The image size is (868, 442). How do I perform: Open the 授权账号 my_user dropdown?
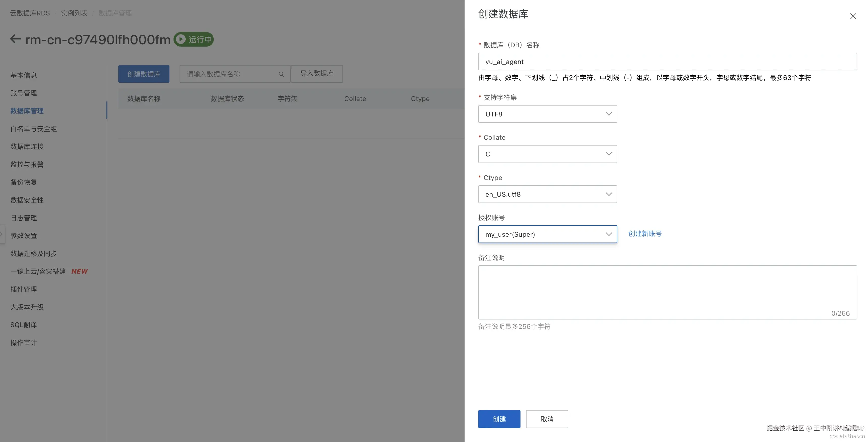pyautogui.click(x=547, y=234)
